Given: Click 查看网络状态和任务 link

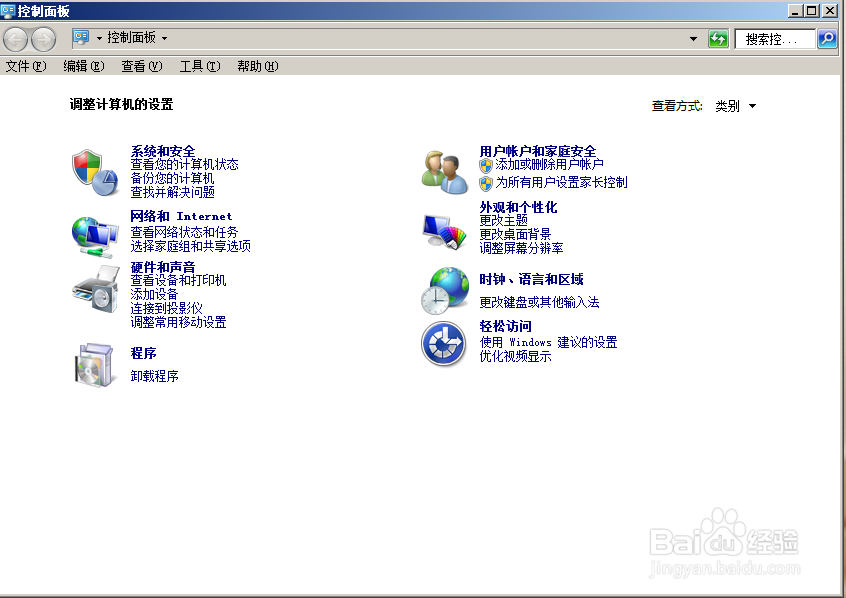Looking at the screenshot, I should [x=185, y=233].
